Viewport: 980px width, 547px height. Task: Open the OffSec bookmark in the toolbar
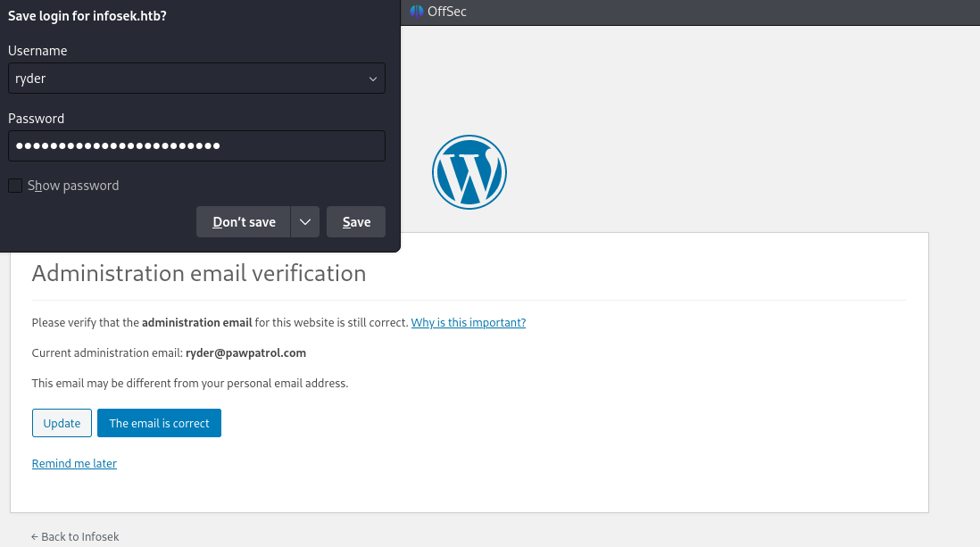438,12
